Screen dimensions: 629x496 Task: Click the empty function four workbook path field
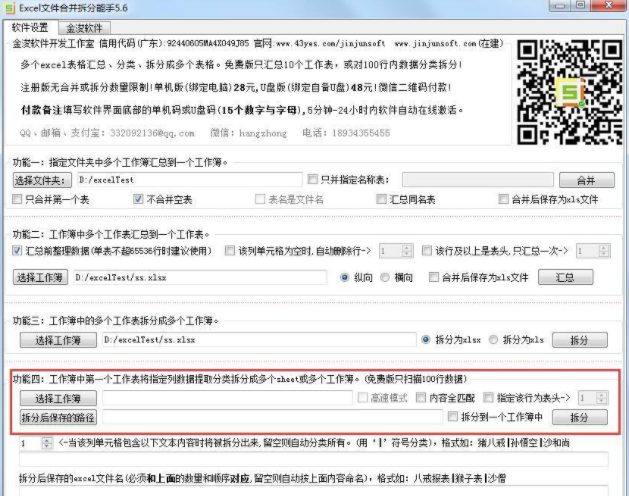[227, 398]
